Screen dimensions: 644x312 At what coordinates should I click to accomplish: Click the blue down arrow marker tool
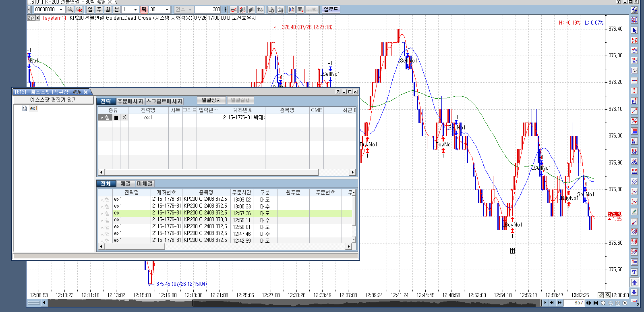click(x=634, y=292)
